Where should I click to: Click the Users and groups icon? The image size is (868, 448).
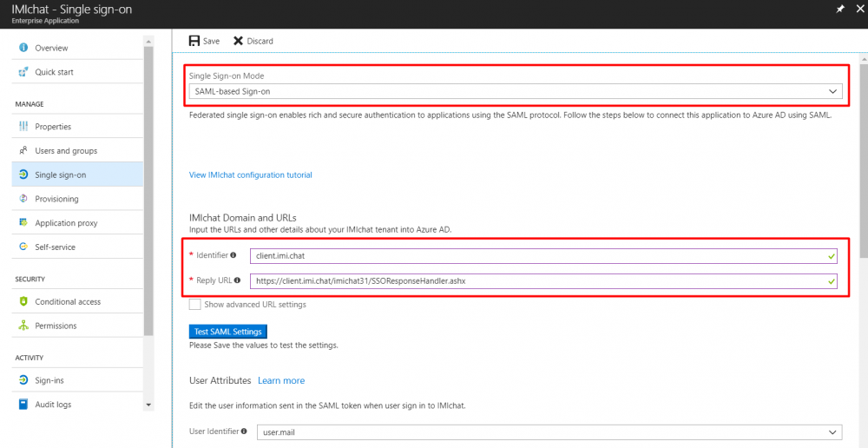pyautogui.click(x=23, y=150)
